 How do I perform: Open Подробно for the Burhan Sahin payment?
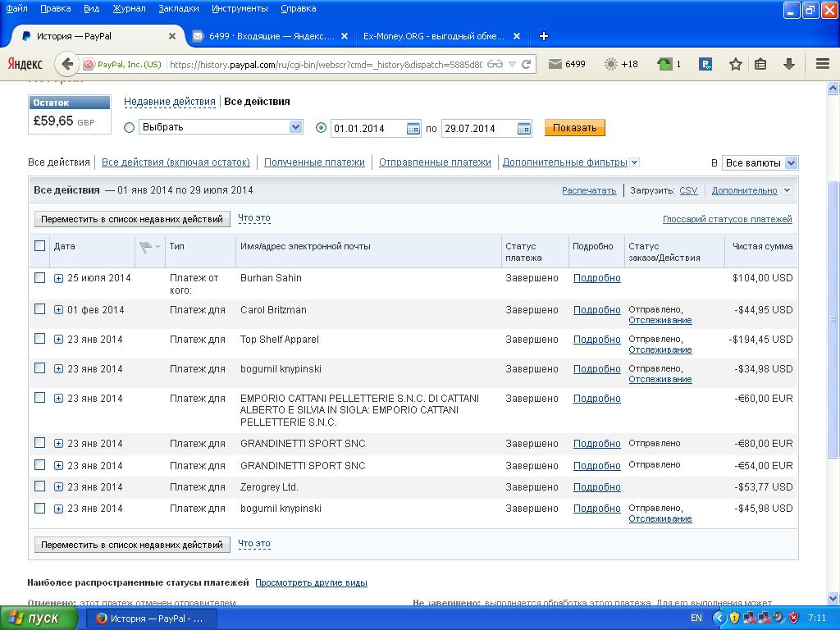[x=597, y=278]
